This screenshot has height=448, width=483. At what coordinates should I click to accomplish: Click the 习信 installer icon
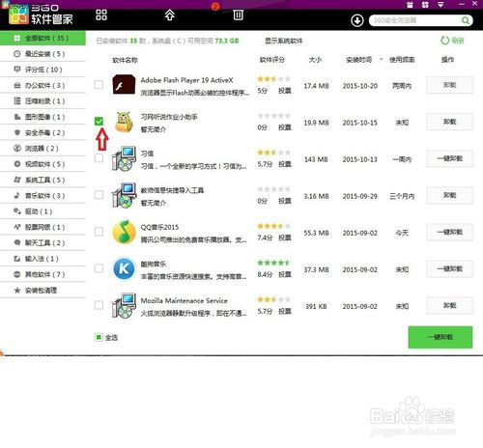point(124,158)
